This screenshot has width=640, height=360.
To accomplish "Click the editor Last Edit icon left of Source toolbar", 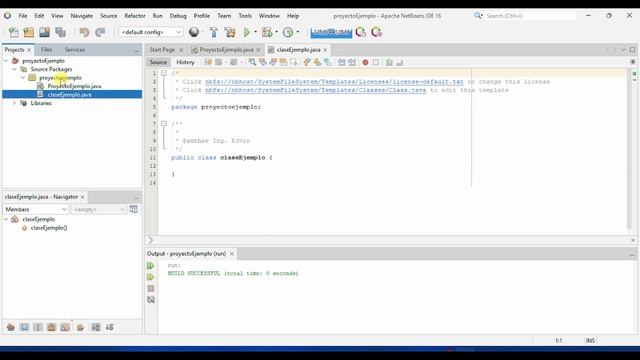I will point(208,62).
